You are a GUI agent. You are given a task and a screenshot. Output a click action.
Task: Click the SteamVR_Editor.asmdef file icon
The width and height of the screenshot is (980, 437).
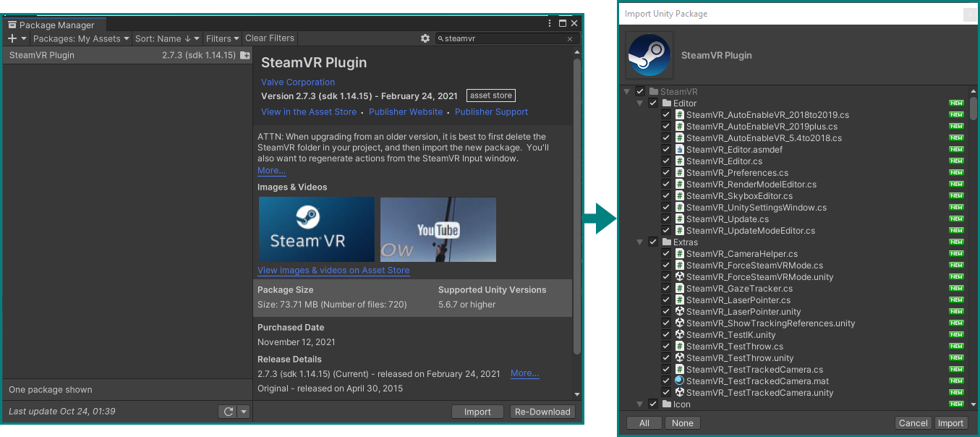(x=680, y=150)
